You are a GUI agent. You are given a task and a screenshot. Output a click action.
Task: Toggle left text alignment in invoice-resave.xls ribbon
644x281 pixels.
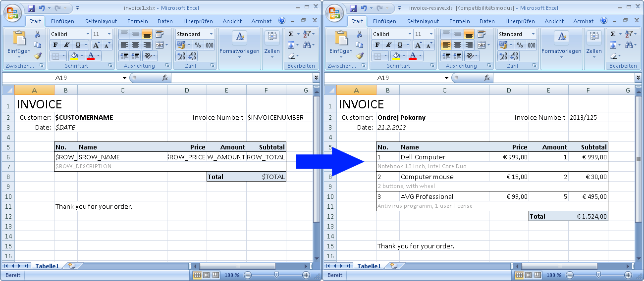pos(446,45)
